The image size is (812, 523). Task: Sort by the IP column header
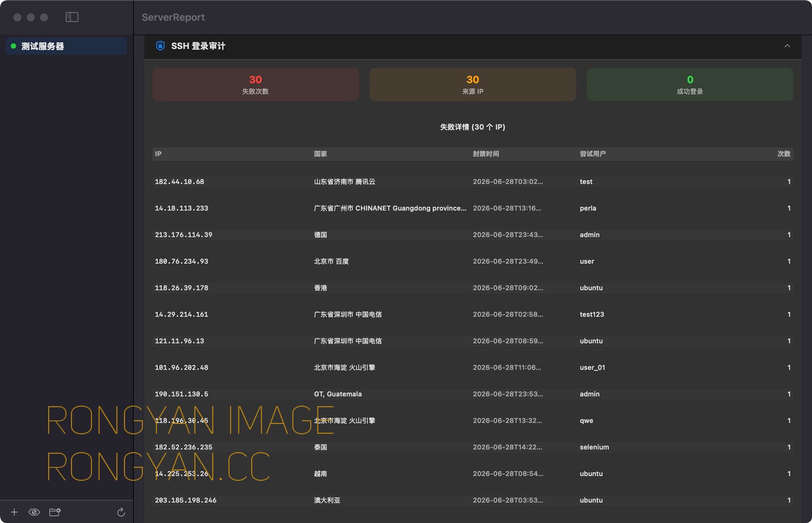(x=158, y=154)
